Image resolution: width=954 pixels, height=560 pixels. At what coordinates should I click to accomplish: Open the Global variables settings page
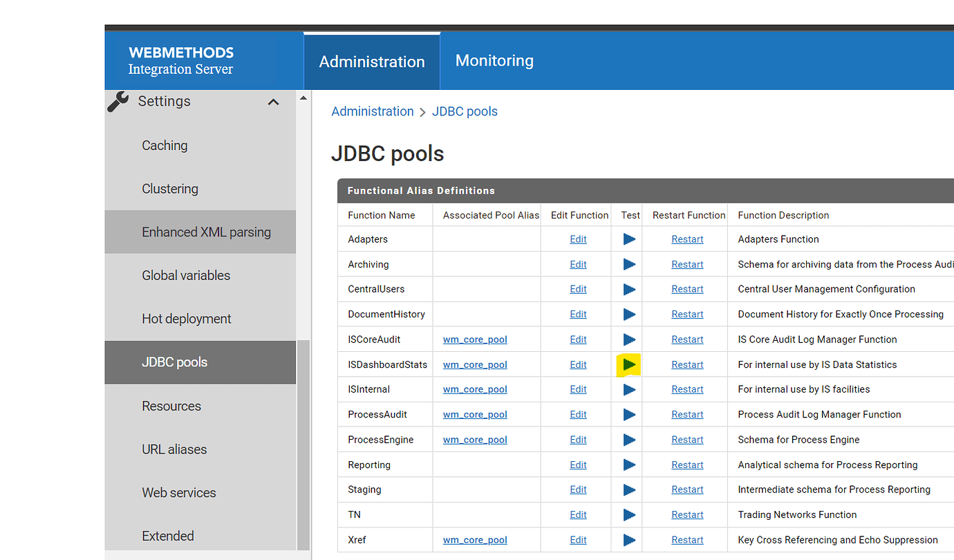(186, 275)
